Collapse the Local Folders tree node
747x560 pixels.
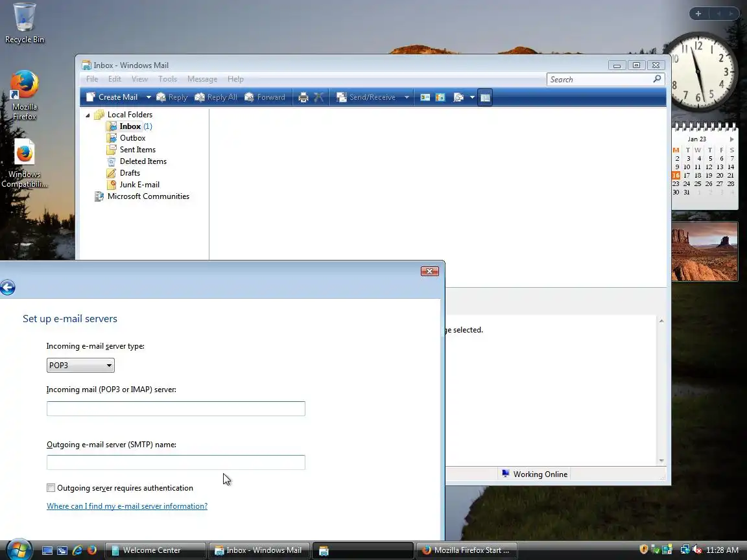click(88, 115)
